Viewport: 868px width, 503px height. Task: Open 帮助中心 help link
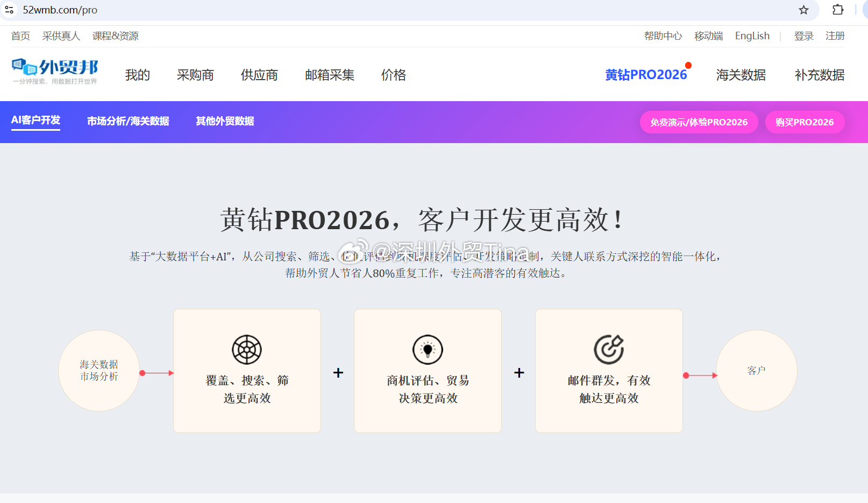click(663, 36)
